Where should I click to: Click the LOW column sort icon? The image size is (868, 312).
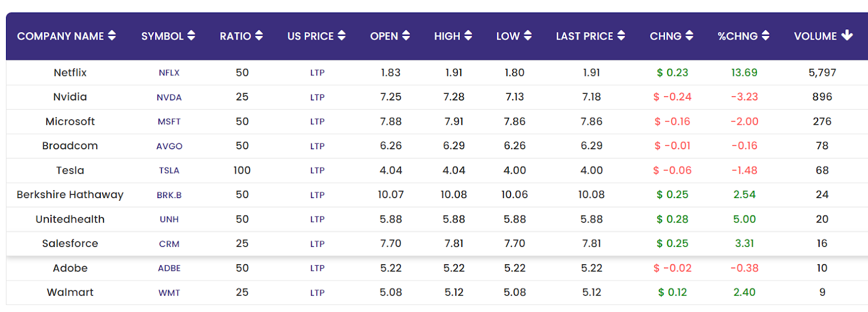(x=527, y=36)
